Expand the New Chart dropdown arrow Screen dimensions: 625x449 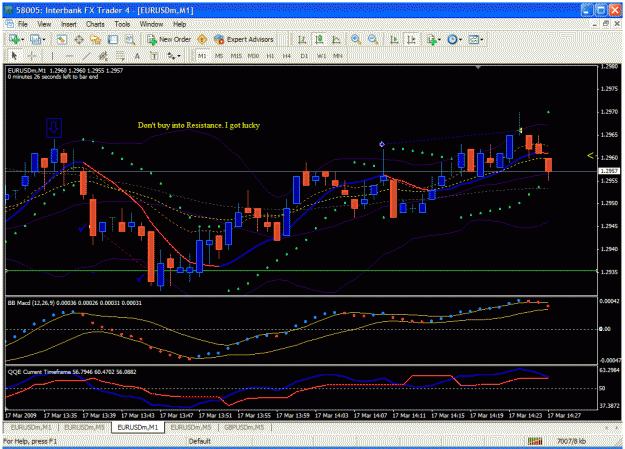(x=23, y=39)
